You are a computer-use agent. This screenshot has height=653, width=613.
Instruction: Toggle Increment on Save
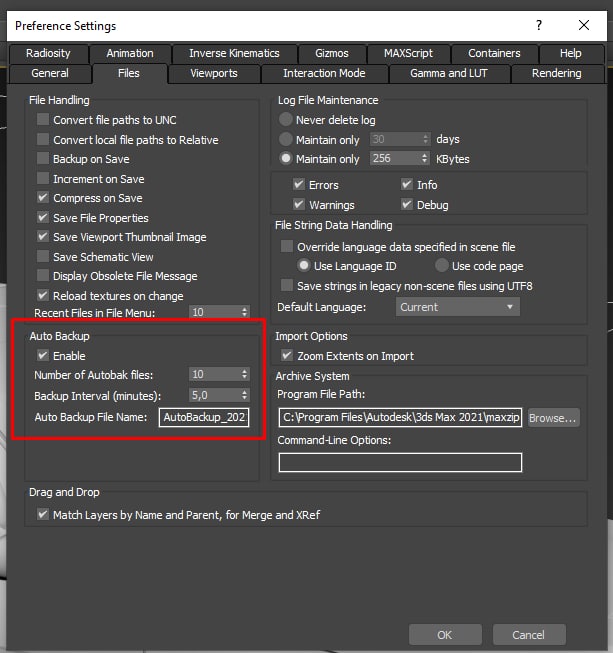(x=43, y=178)
